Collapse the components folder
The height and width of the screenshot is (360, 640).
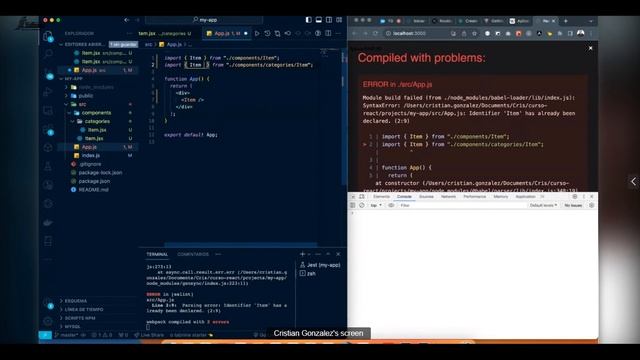tap(96, 113)
